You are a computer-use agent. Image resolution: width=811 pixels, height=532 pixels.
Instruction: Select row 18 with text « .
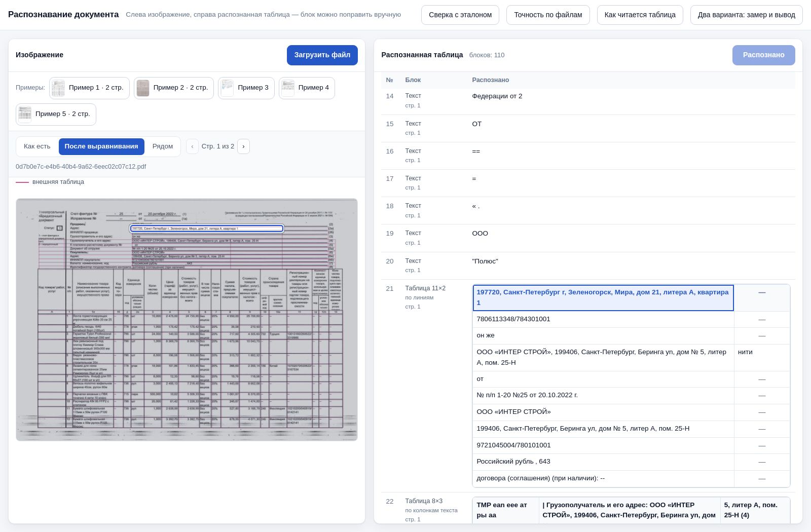coord(588,211)
